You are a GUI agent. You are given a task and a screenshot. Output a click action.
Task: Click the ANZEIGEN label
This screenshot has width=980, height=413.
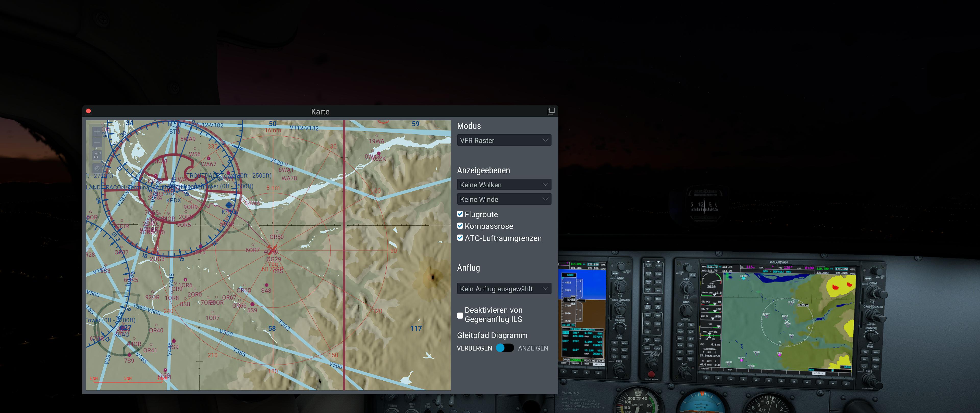(533, 348)
